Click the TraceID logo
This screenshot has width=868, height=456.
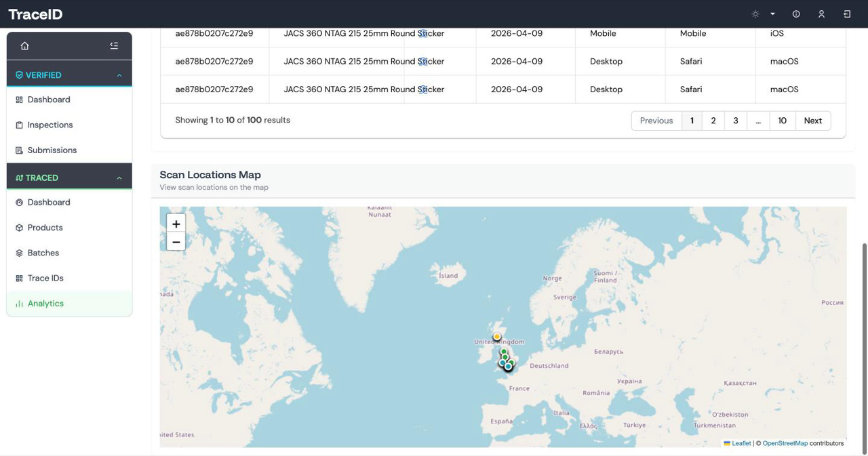click(35, 14)
